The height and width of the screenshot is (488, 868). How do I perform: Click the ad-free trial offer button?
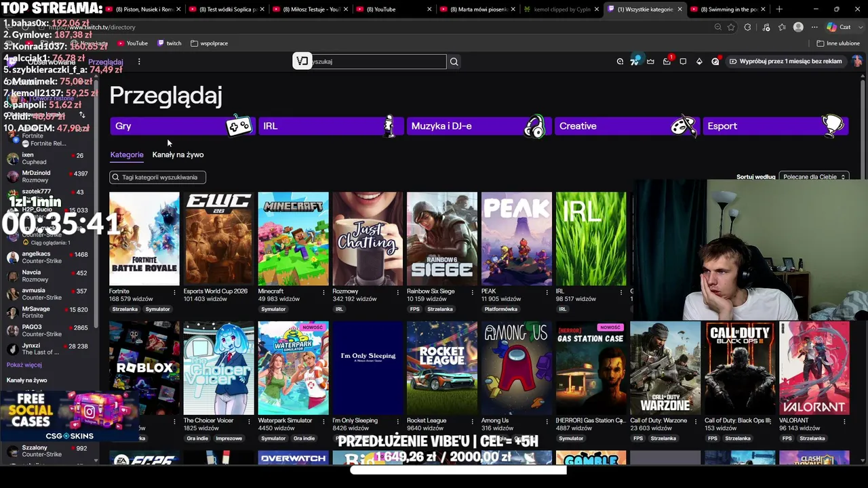786,62
